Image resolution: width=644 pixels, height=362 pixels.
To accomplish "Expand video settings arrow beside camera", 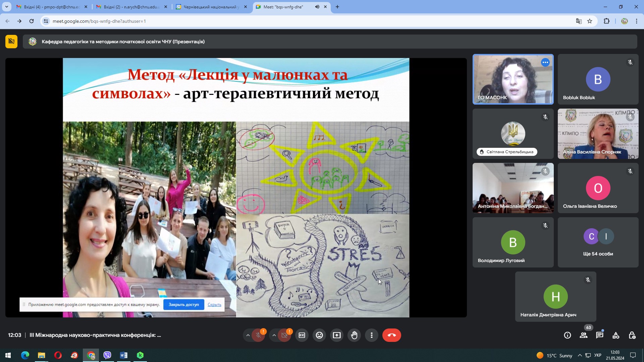I will tap(274, 335).
